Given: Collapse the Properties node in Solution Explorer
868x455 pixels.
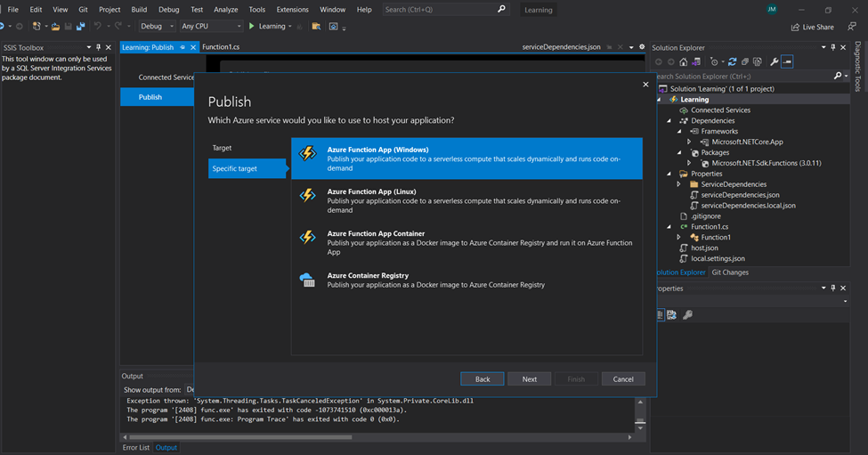Looking at the screenshot, I should click(x=669, y=174).
